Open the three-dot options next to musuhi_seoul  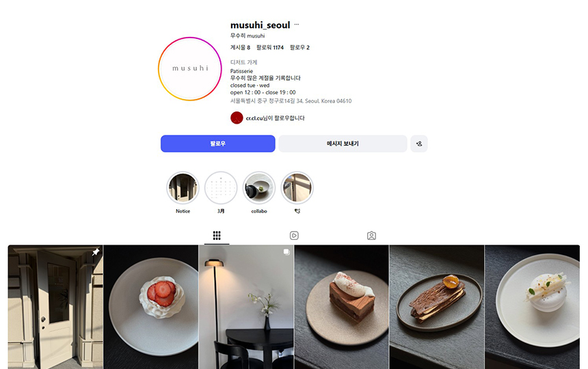(x=296, y=25)
